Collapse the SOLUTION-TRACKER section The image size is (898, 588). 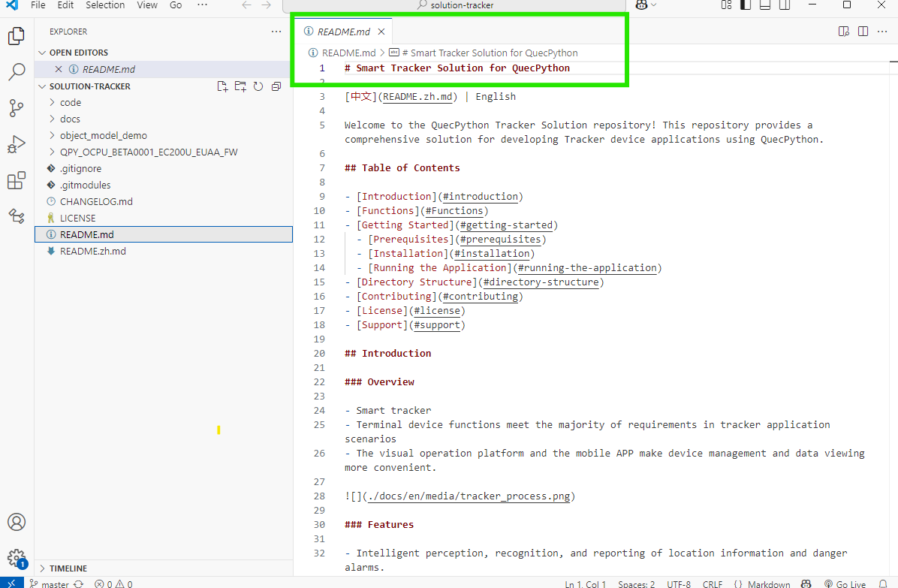(x=90, y=86)
